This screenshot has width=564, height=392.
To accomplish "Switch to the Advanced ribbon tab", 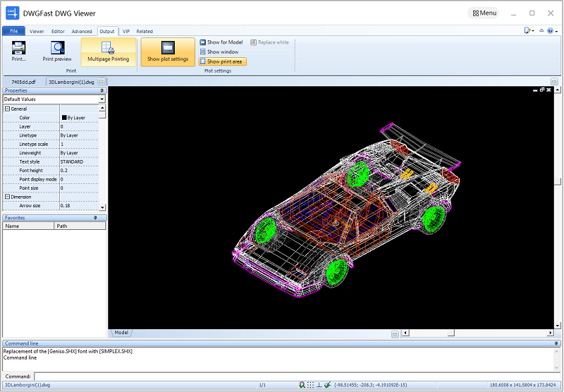I will [x=82, y=31].
